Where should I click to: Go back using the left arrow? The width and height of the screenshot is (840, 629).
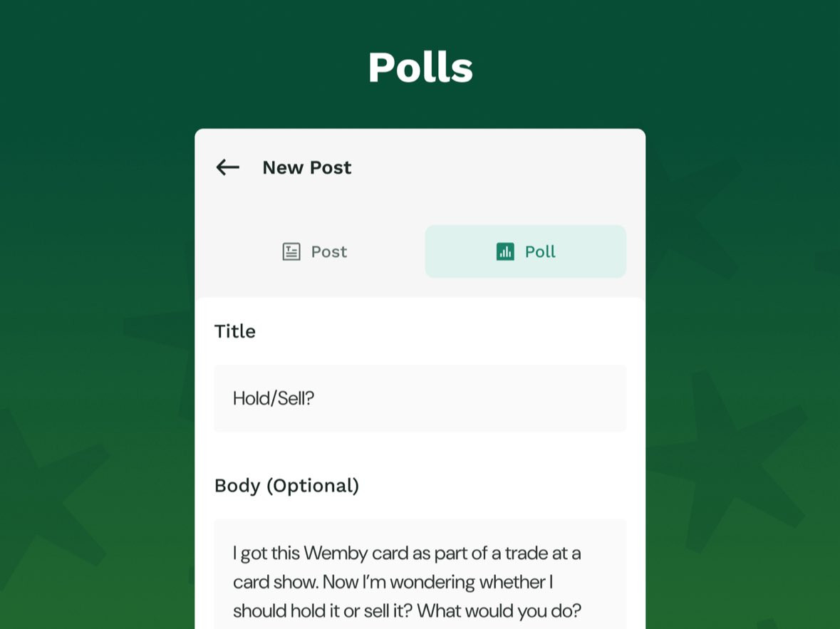[227, 167]
